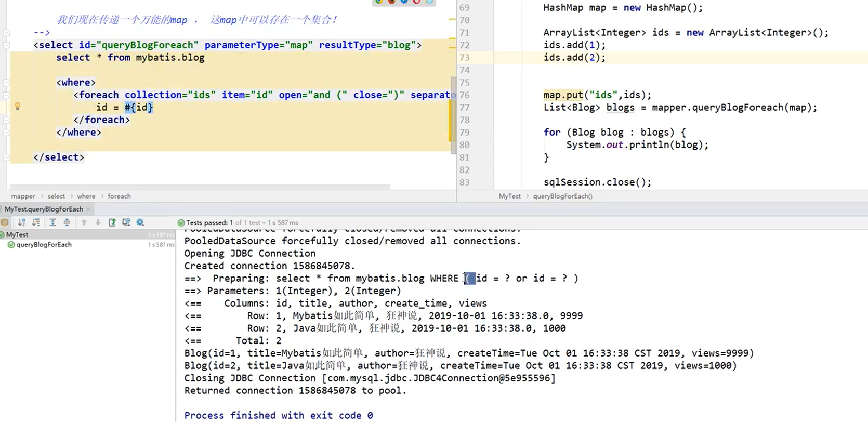Collapse the <where> tag fold marker
This screenshot has height=422, width=868.
pos(6,83)
